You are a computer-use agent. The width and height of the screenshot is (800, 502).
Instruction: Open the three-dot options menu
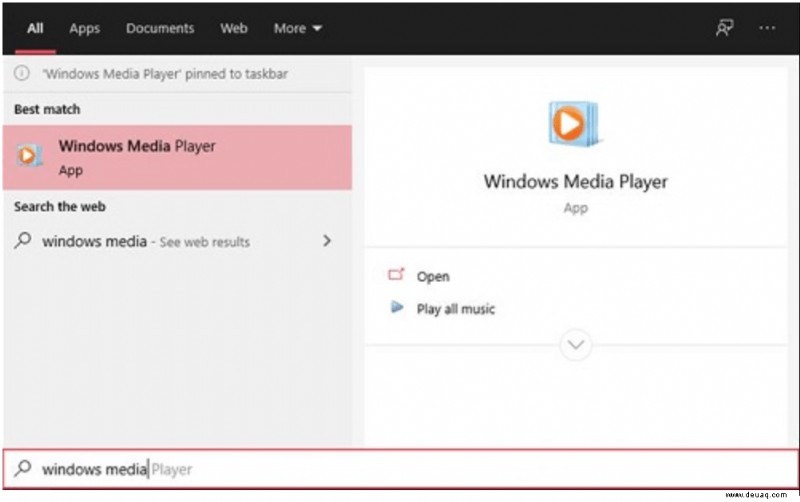pos(767,28)
